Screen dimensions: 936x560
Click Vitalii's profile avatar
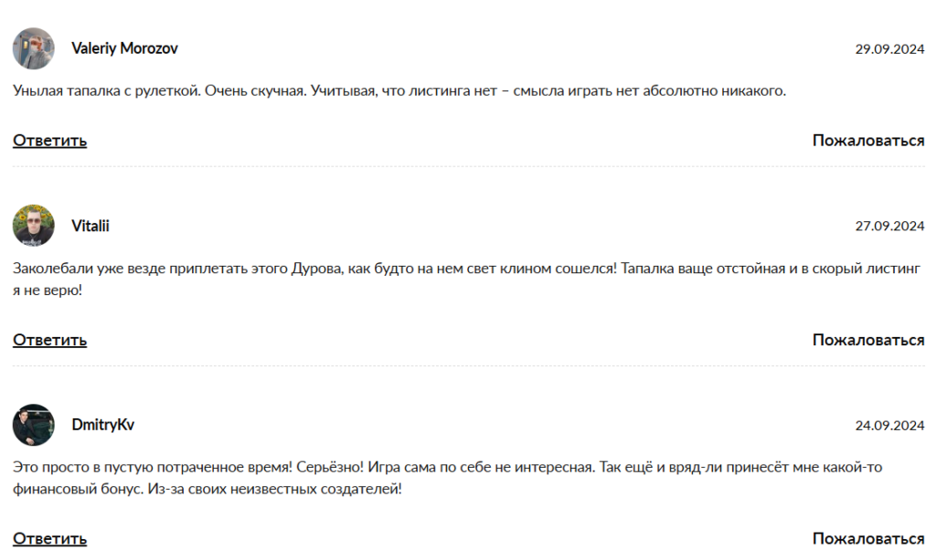pyautogui.click(x=34, y=226)
